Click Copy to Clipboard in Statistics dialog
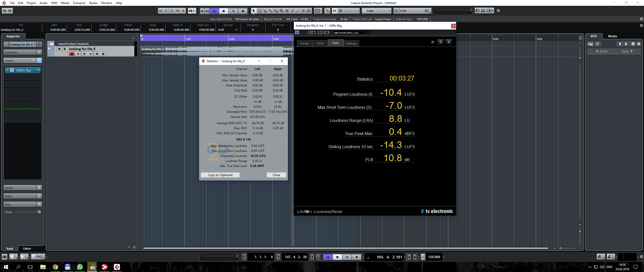Screen dimensions: 644x272 220,175
